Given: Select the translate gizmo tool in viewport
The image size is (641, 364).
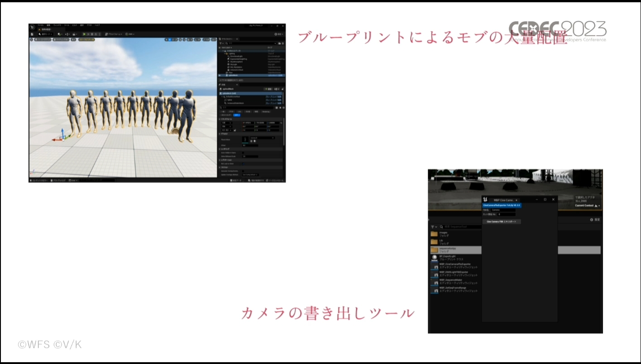Looking at the screenshot, I should [x=170, y=39].
